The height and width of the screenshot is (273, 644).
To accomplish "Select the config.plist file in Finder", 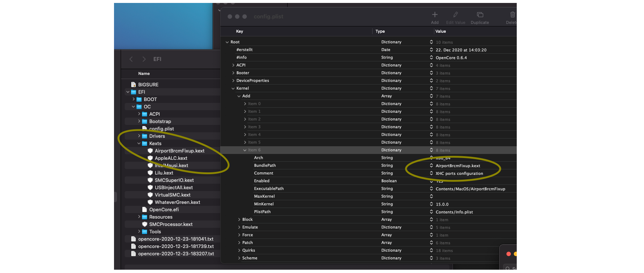I will click(x=161, y=129).
